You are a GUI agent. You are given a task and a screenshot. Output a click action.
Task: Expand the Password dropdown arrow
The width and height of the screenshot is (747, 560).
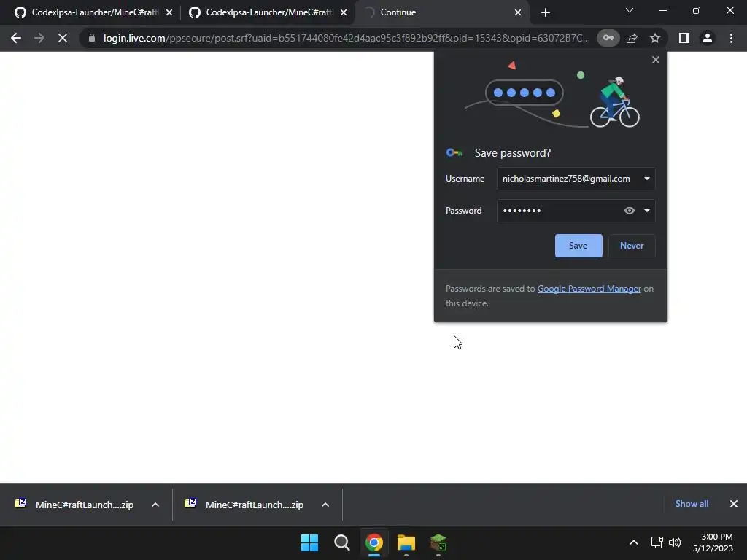646,211
